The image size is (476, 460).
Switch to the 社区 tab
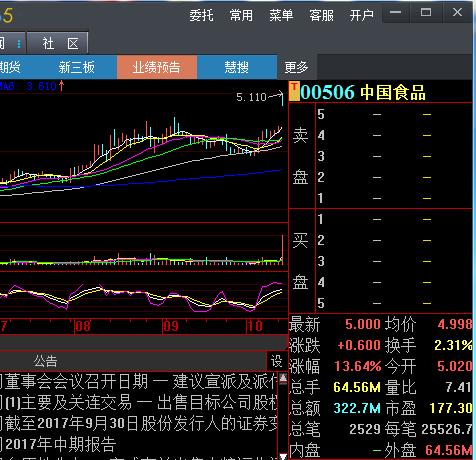pos(58,43)
